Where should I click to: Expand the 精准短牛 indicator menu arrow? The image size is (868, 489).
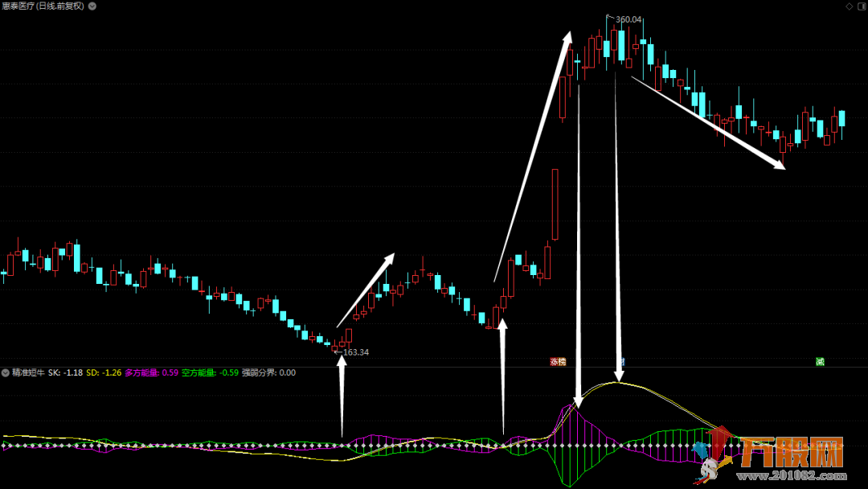[x=6, y=372]
